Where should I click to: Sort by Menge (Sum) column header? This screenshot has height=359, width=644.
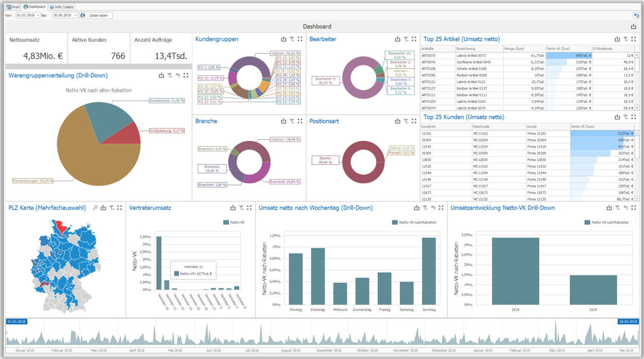524,49
